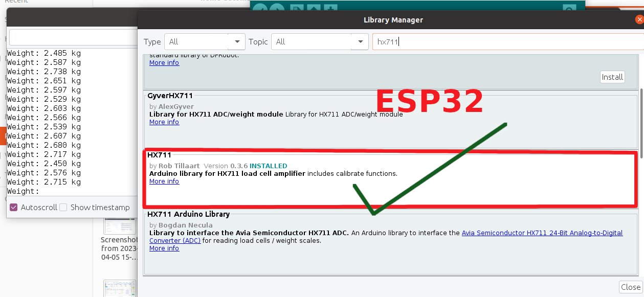This screenshot has height=297, width=644.
Task: Open the screenshot thumbnail dated 2023-04-05 in Files
Action: click(x=120, y=225)
